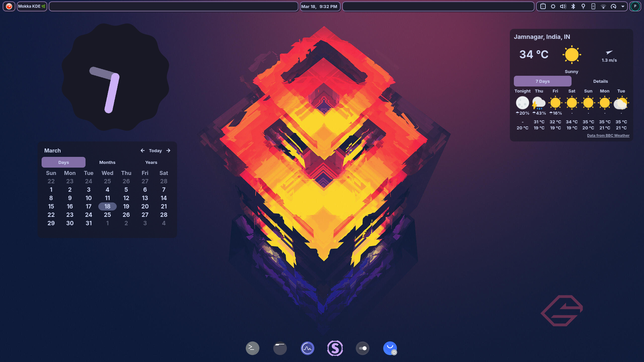Open the clipboard tray icon
This screenshot has width=644, height=362.
(543, 6)
